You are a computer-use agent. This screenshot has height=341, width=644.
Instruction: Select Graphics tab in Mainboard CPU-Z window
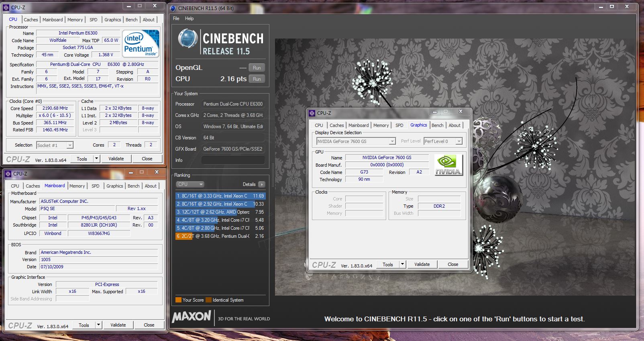pos(114,186)
